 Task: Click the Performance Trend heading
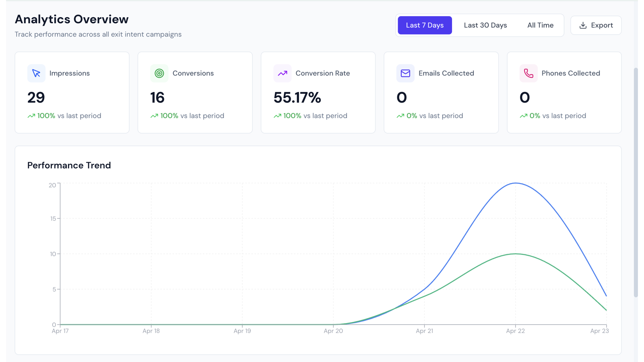(x=69, y=165)
